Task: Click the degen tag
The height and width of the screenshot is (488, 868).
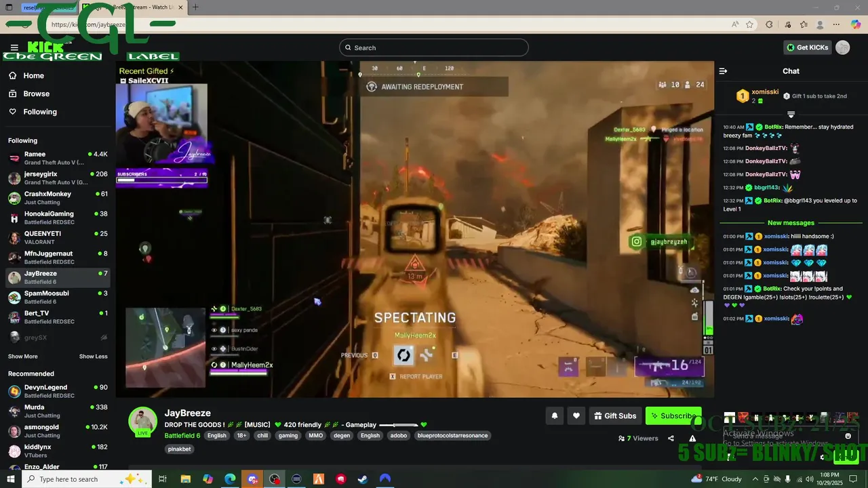Action: 342,436
